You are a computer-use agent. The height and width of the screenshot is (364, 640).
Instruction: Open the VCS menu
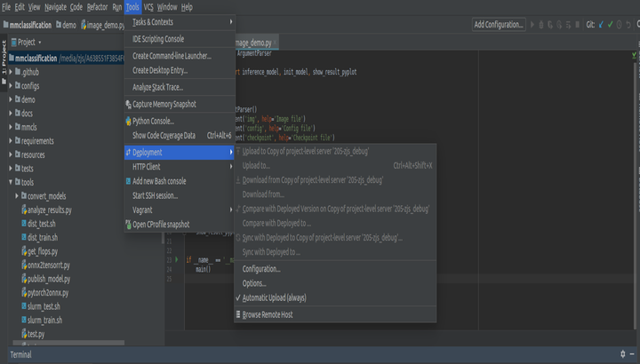[148, 7]
